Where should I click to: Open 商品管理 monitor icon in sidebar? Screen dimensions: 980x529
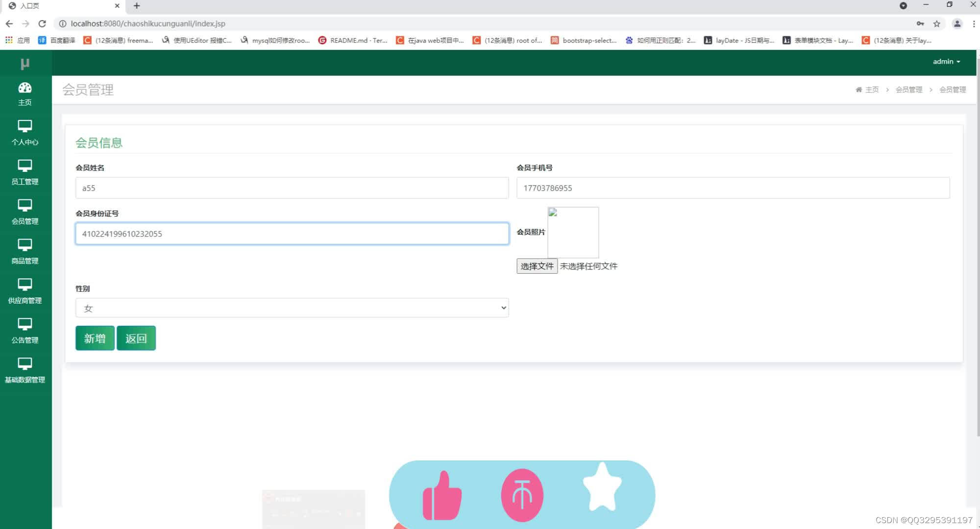pyautogui.click(x=25, y=245)
